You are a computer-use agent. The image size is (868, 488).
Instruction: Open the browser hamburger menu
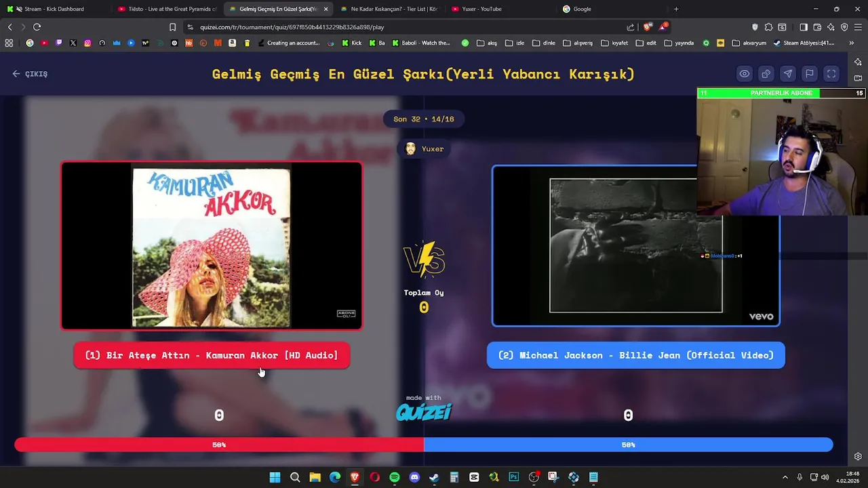click(x=858, y=27)
